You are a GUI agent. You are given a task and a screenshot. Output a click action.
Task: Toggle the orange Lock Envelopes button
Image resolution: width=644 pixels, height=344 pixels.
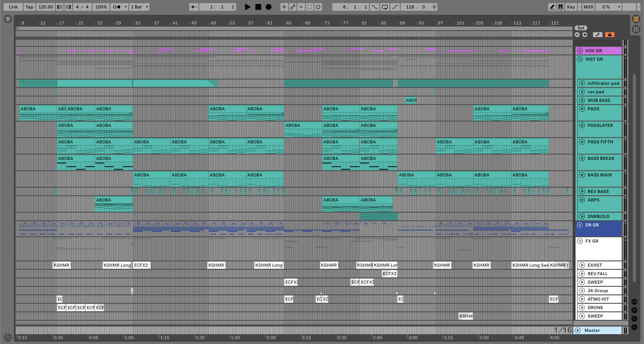pyautogui.click(x=610, y=35)
